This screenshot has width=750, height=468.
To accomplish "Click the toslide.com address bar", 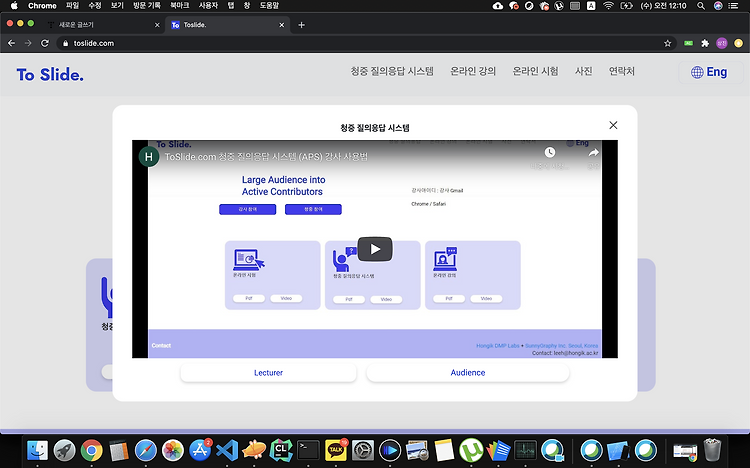I will click(x=366, y=43).
